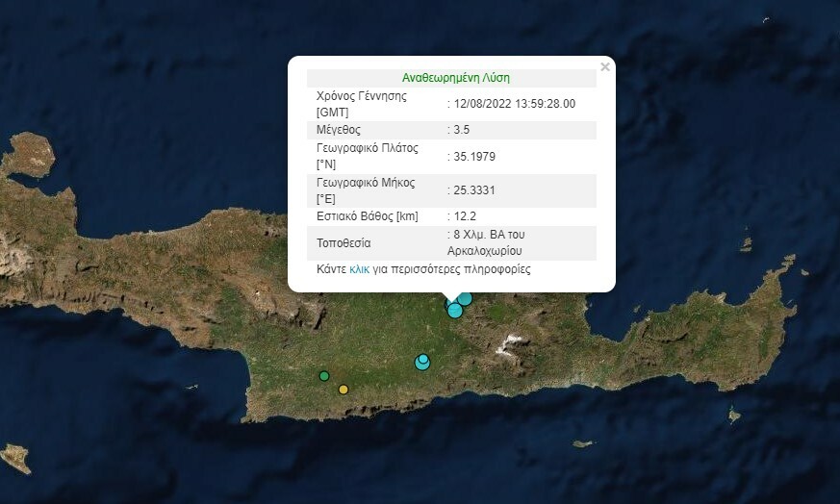The image size is (840, 504).
Task: Click 'Αναθεωρημένη Λύση' popup heading
Action: tap(456, 78)
